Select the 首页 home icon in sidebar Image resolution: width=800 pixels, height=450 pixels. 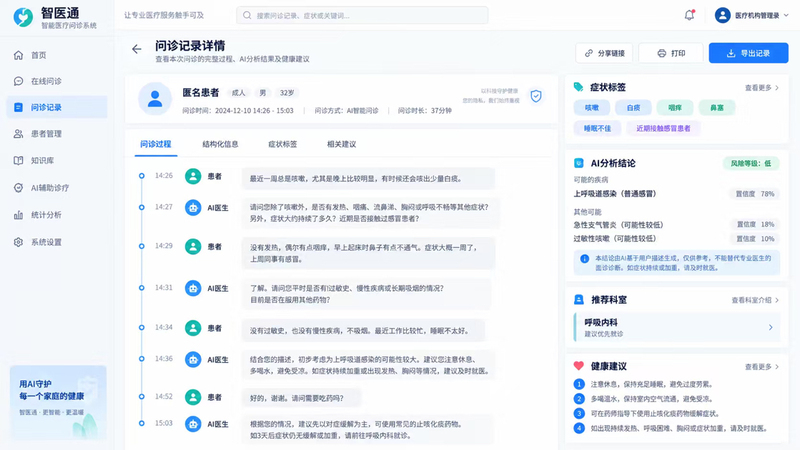coord(18,55)
